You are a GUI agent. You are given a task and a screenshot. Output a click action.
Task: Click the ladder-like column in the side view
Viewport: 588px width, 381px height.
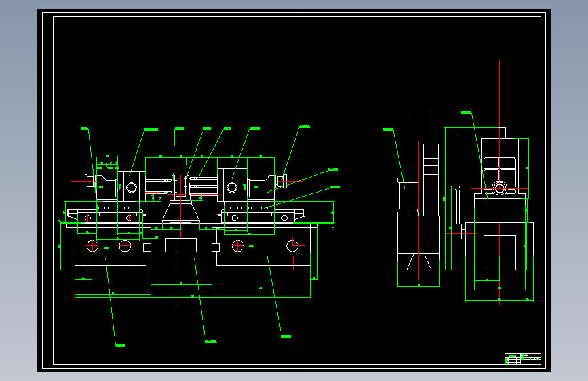pyautogui.click(x=431, y=180)
